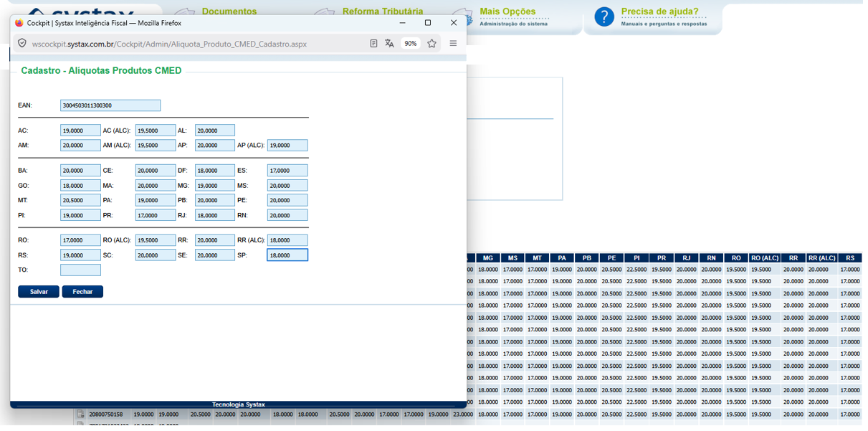This screenshot has width=868, height=431.
Task: Select the RO (ALC) column header in table
Action: (764, 258)
